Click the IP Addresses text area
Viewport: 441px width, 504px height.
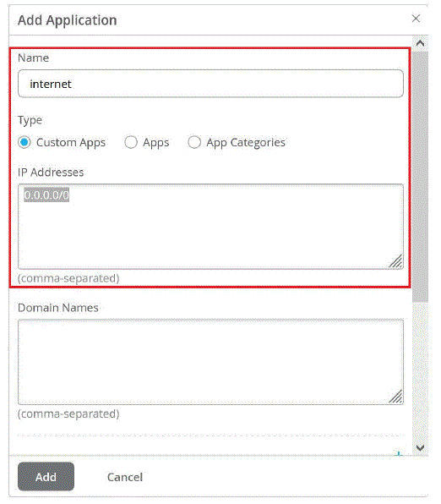tap(210, 227)
